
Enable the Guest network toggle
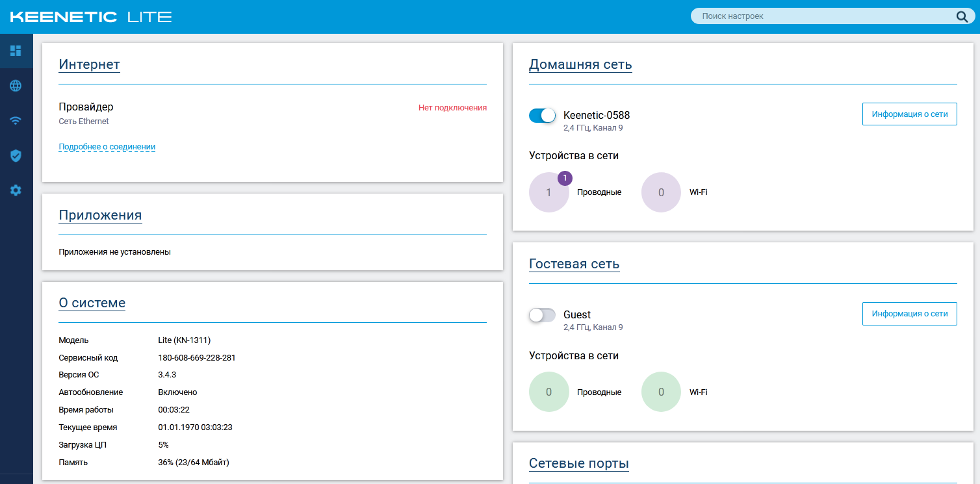click(x=542, y=315)
